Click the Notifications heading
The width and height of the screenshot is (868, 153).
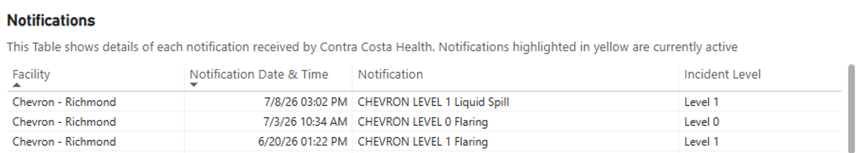click(x=51, y=21)
